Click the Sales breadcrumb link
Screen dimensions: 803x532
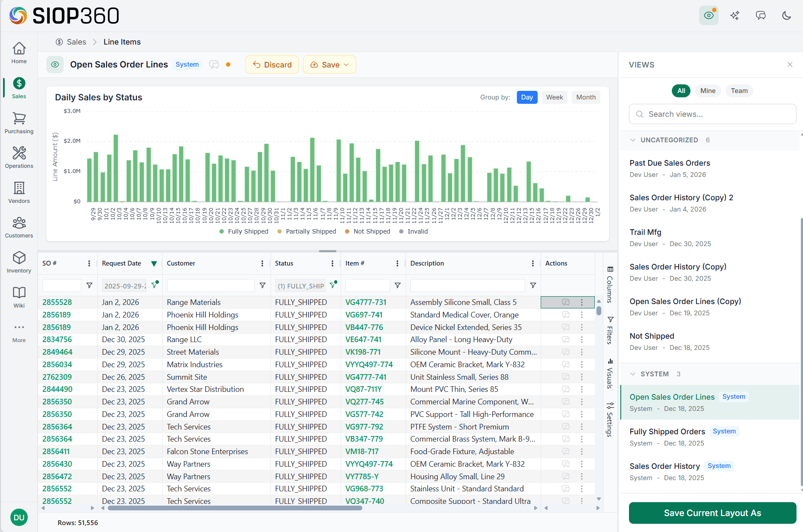coord(76,42)
